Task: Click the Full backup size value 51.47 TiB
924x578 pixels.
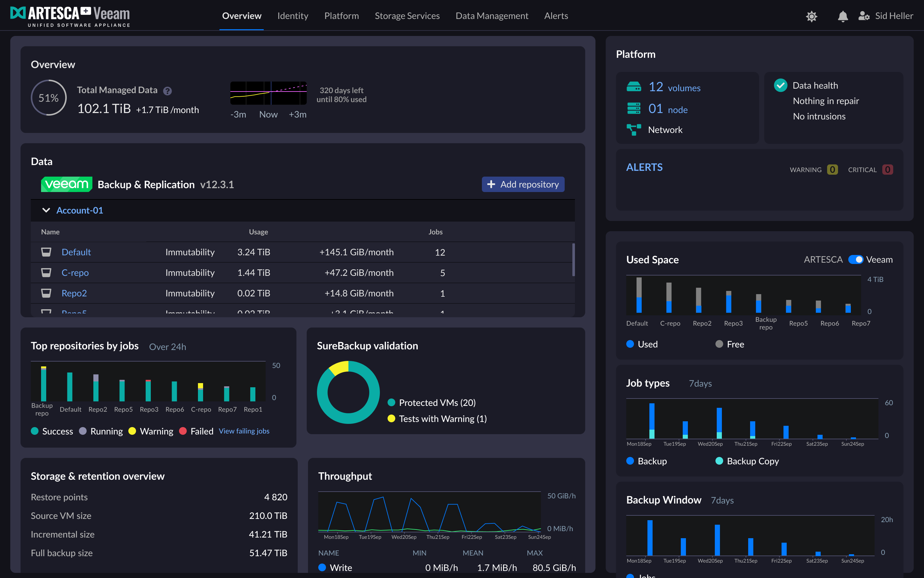Action: [268, 553]
